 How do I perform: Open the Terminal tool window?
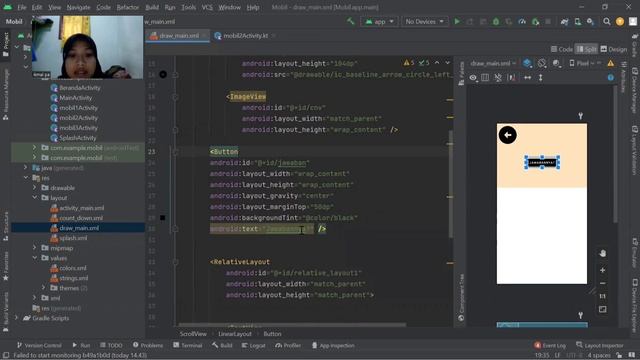[188, 345]
